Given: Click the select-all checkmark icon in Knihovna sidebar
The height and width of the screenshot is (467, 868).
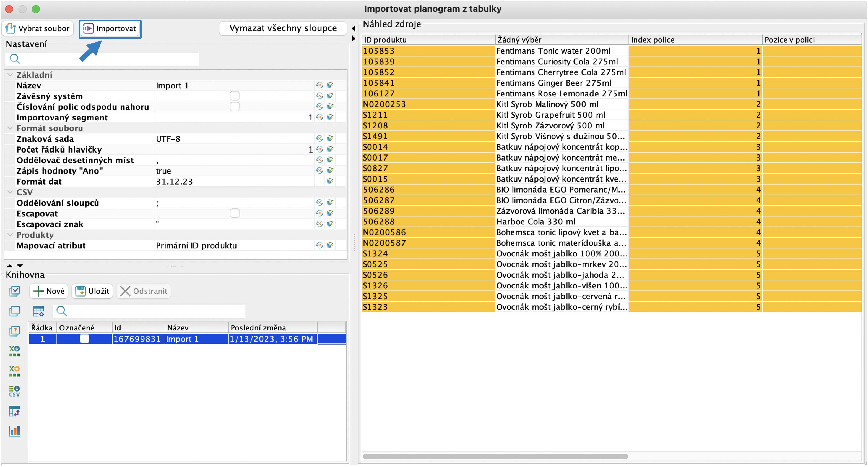Looking at the screenshot, I should click(x=14, y=291).
